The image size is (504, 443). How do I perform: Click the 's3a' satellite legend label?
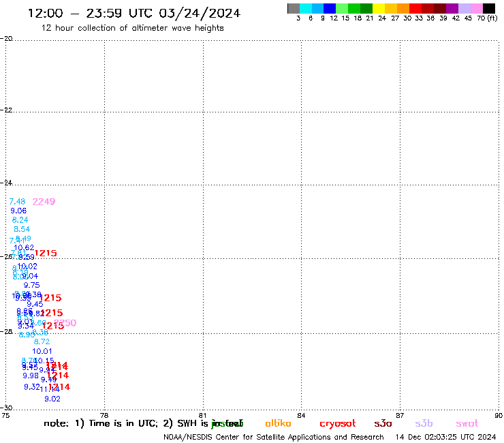(x=383, y=424)
